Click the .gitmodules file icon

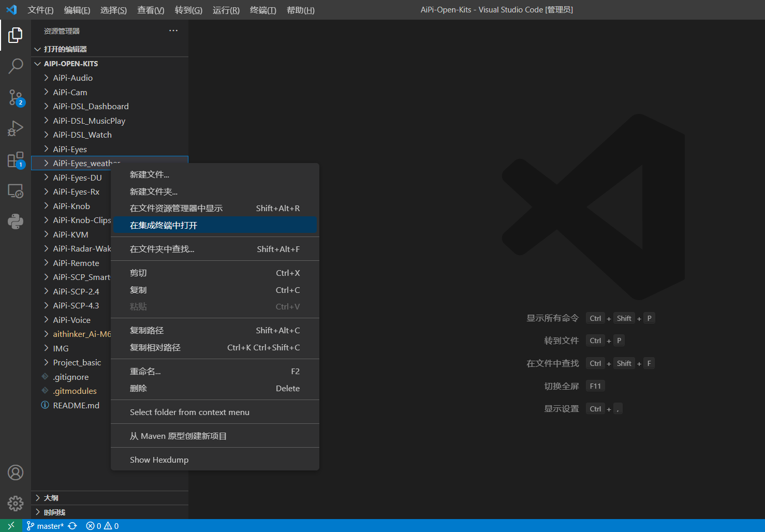pos(45,391)
